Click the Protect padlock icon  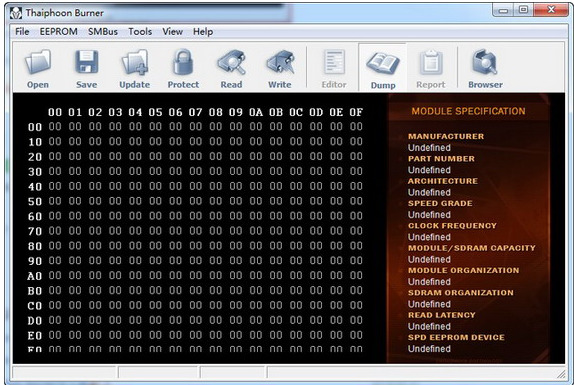pyautogui.click(x=183, y=62)
